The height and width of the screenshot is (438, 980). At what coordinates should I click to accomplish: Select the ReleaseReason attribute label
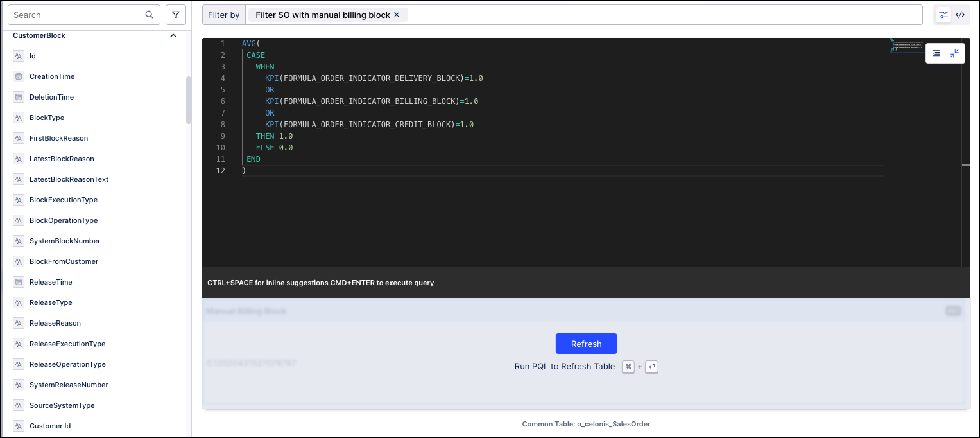[x=55, y=323]
